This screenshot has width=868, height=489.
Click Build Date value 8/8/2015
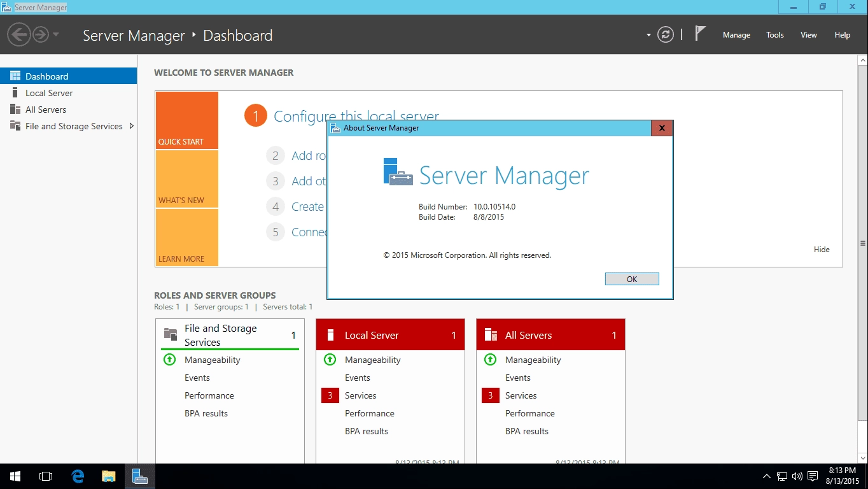coord(489,217)
